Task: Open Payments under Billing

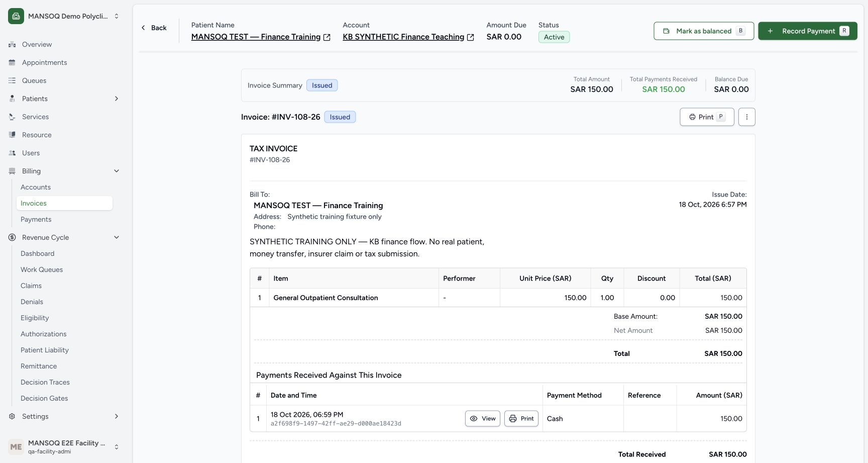Action: [36, 219]
